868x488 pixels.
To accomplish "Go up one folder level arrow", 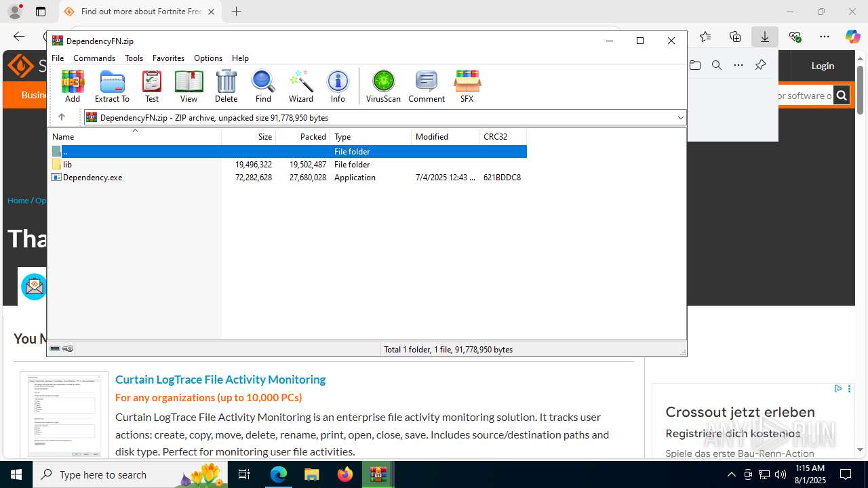I will [61, 117].
